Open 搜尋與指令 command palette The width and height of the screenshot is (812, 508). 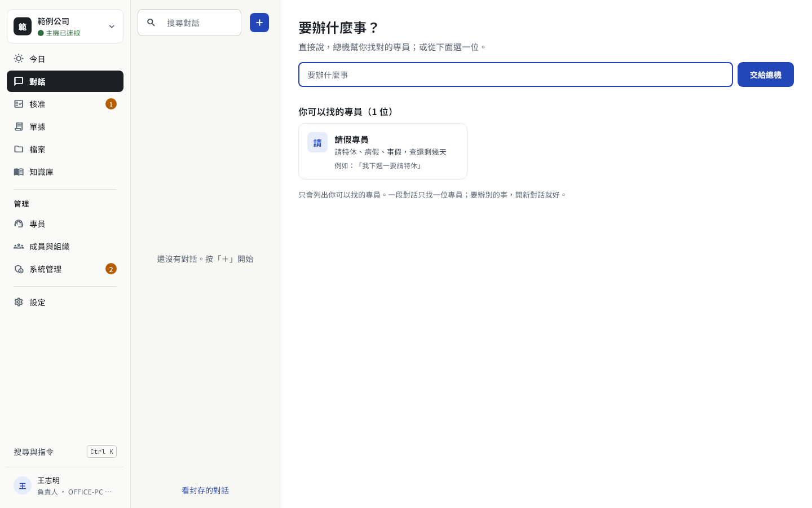(65, 452)
